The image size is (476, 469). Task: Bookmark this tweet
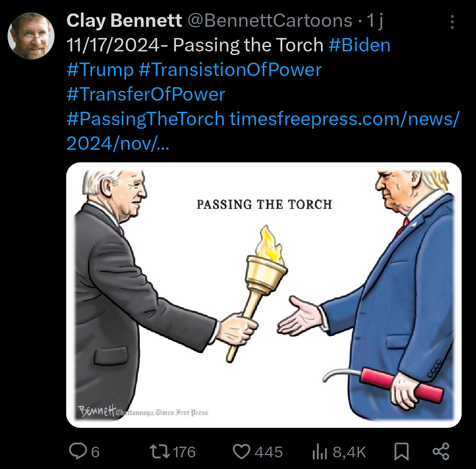pos(401,452)
